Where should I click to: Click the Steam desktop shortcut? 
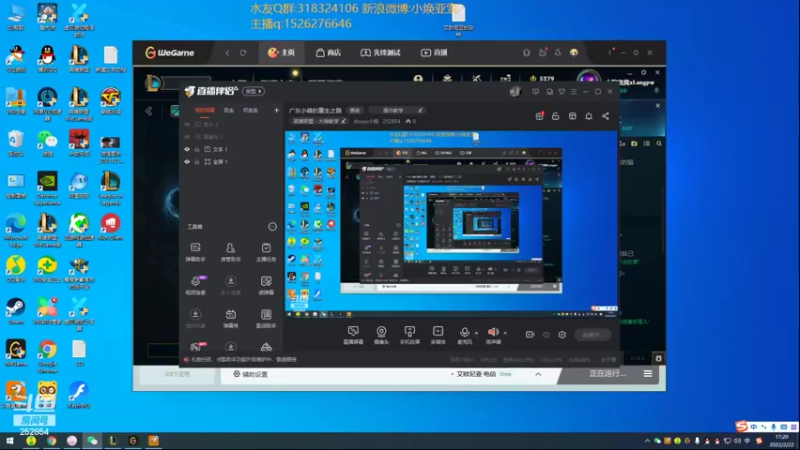coord(16,311)
